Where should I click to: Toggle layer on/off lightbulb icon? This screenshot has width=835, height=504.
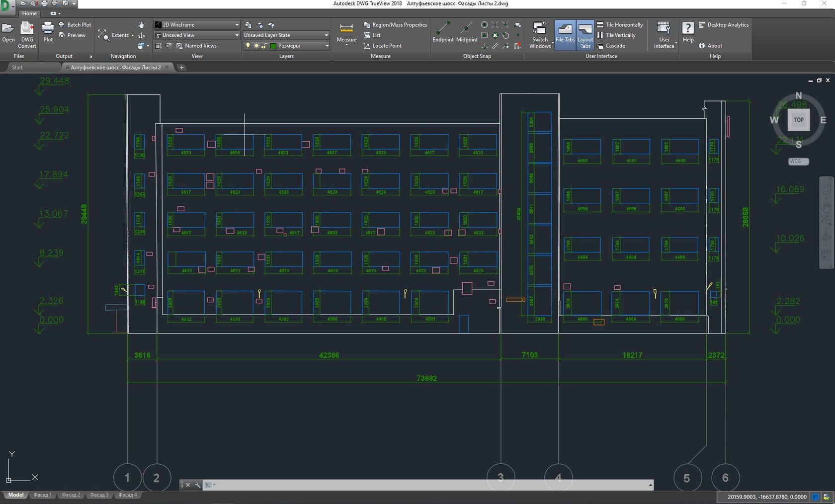(x=248, y=46)
